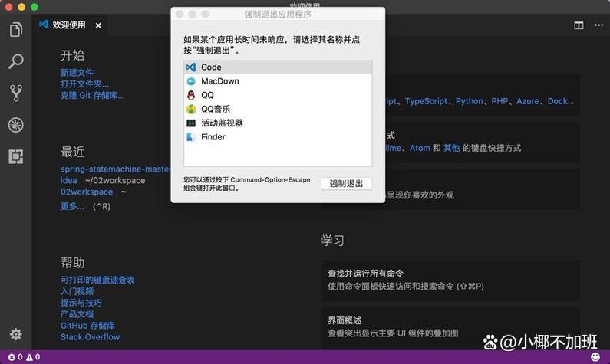Click the 活动监视器 app icon in list
This screenshot has width=610, height=364.
[190, 123]
